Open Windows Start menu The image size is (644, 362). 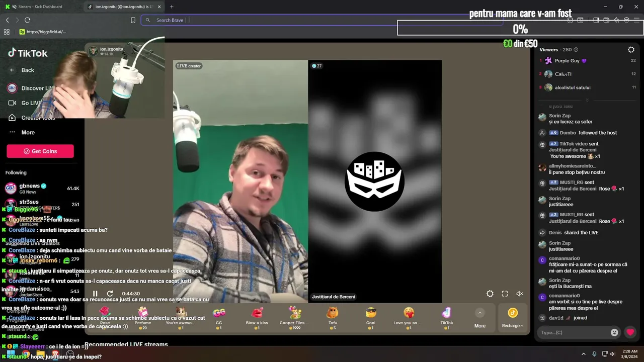(x=11, y=354)
